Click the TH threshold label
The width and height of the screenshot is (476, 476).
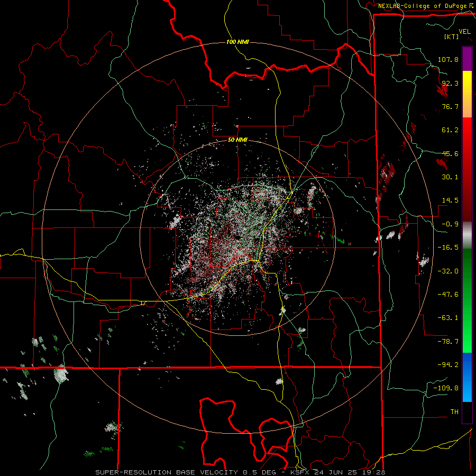454,412
